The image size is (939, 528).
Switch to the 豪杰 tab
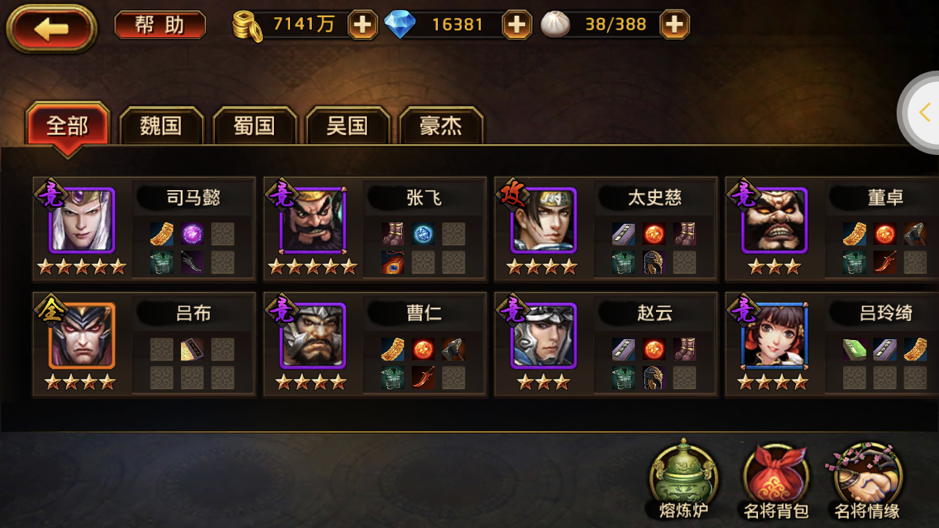click(x=441, y=126)
